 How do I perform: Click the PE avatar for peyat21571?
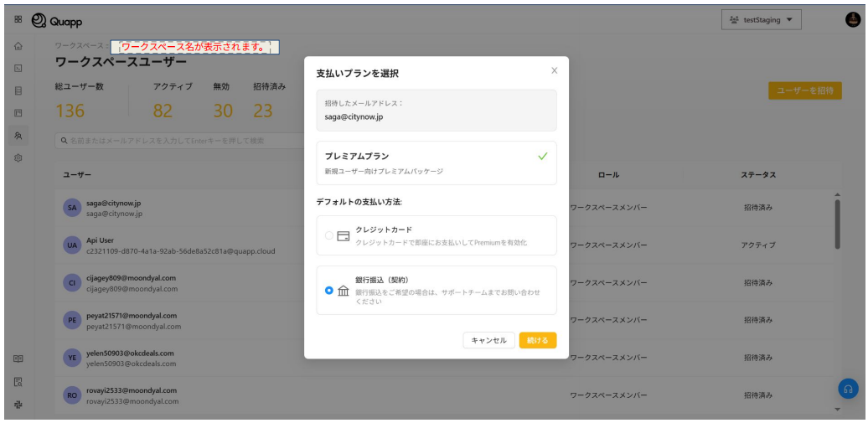pos(73,321)
